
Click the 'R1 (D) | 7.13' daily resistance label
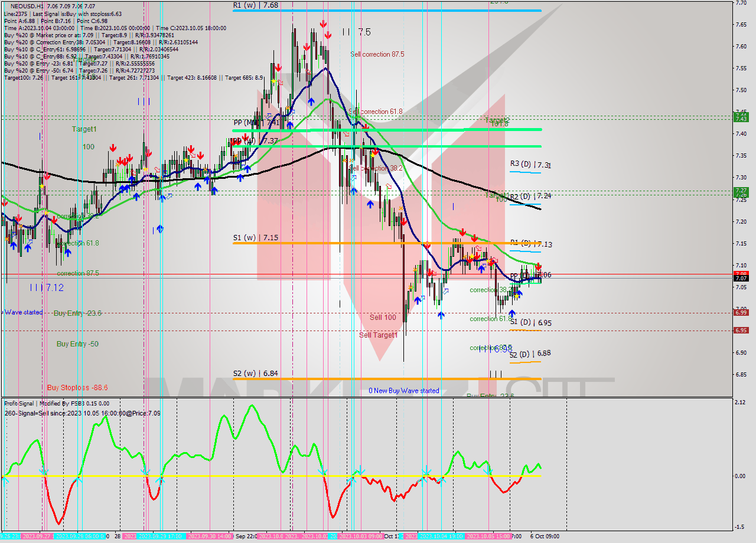pyautogui.click(x=531, y=244)
